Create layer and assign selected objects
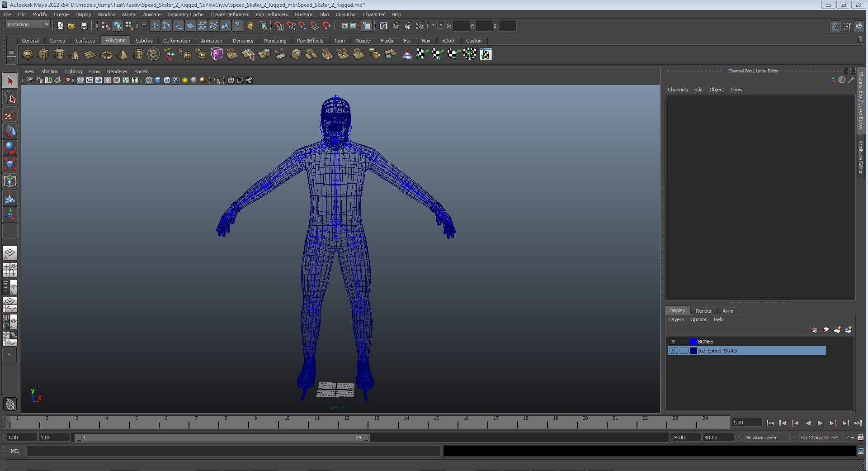 pos(848,330)
